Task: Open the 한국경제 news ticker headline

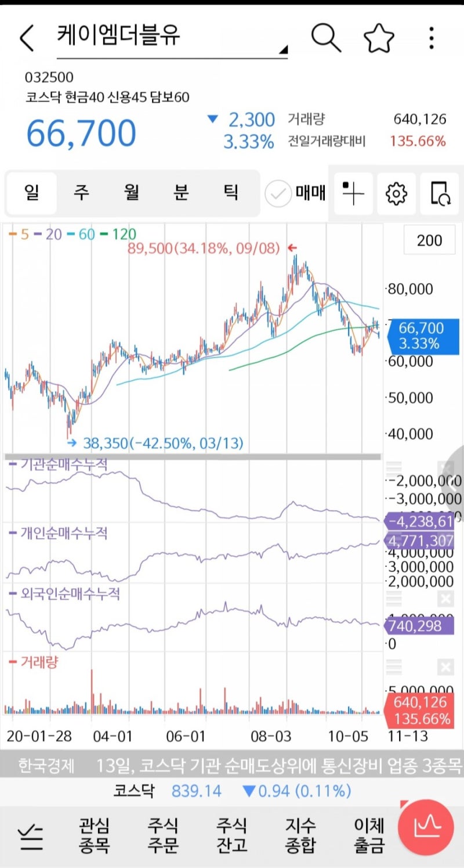Action: pos(232,765)
